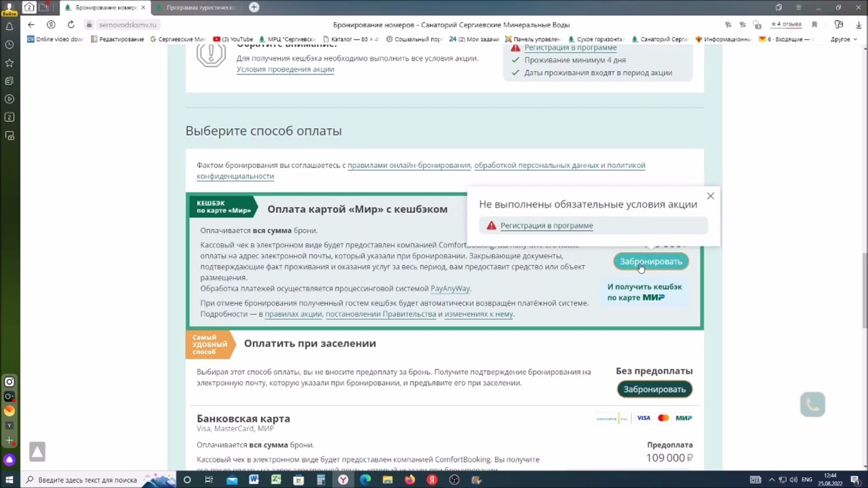The image size is (868, 488).
Task: Open постановлении Правительства link
Action: tap(380, 314)
